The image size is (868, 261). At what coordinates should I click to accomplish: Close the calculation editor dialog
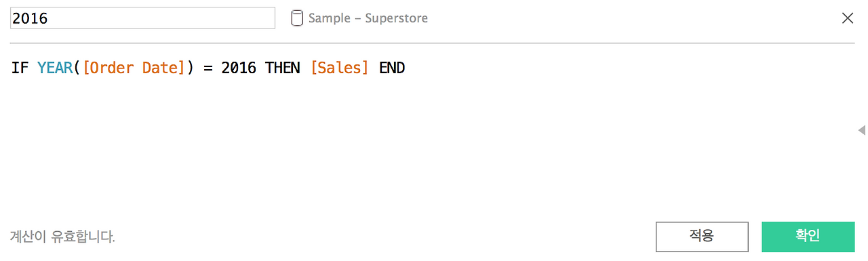(847, 18)
